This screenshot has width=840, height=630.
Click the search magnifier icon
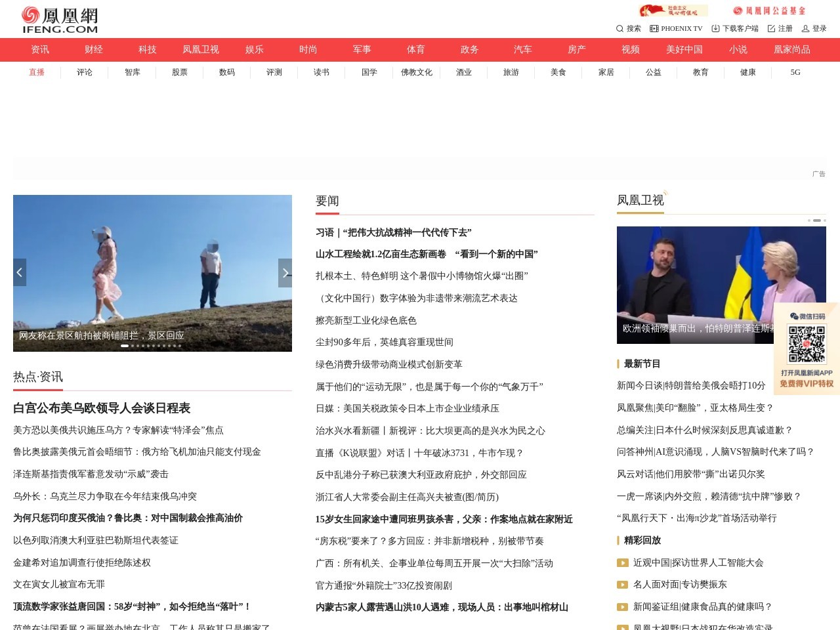point(619,28)
